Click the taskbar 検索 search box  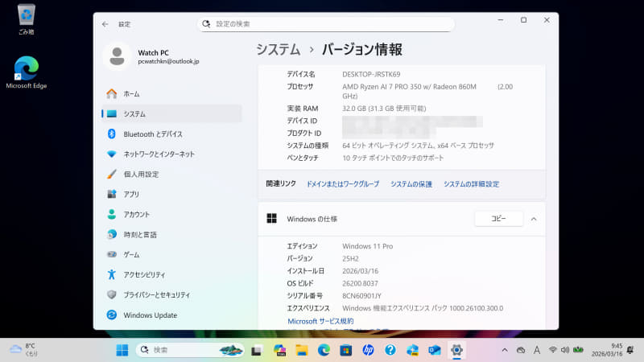(190, 350)
